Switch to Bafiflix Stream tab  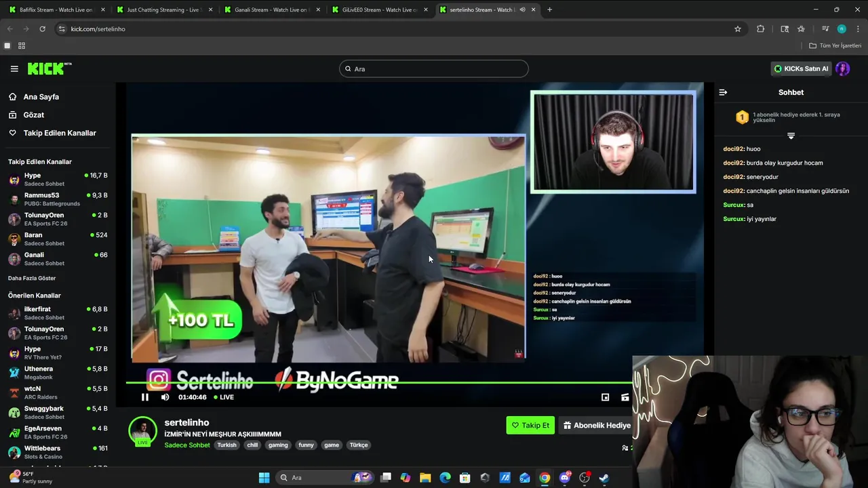[x=56, y=9]
